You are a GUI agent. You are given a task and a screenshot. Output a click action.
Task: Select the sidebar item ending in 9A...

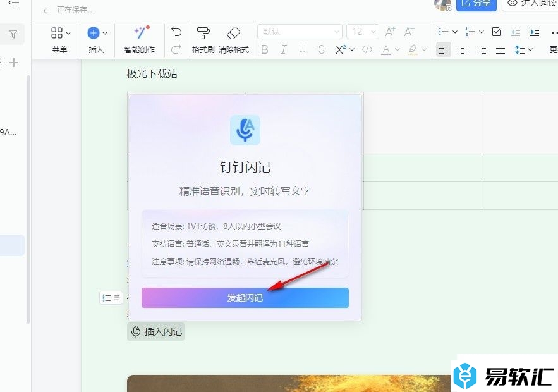pos(8,132)
